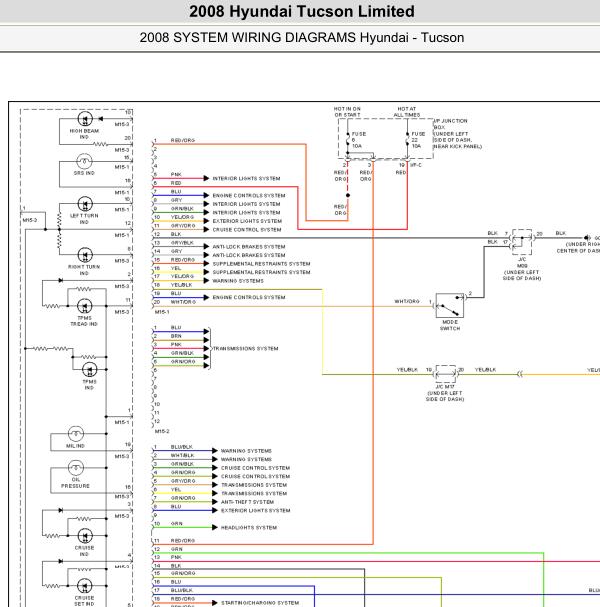Screen dimensions: 600x607
Task: Click arrowhead pointing to HEADLIGHTS SYSTEM
Action: [215, 527]
